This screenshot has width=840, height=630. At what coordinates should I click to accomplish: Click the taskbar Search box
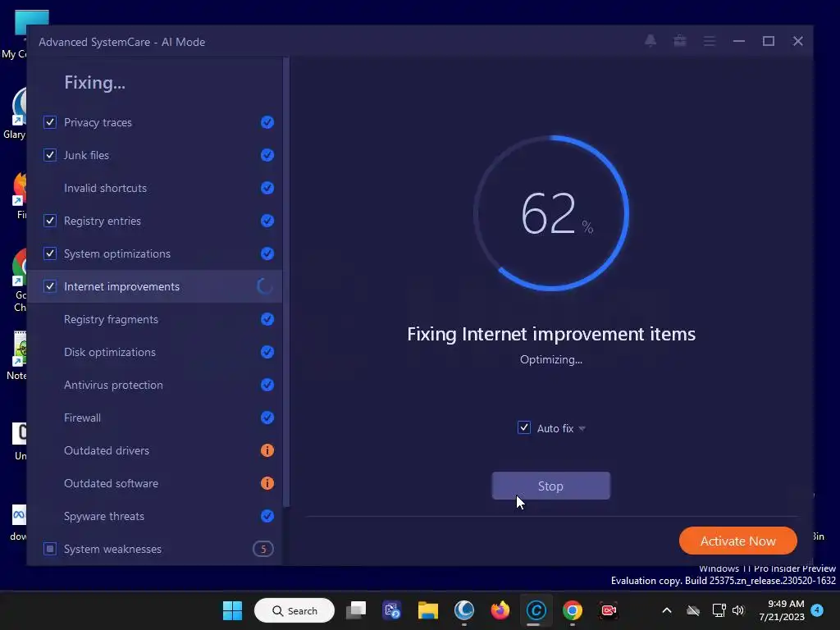pyautogui.click(x=294, y=610)
